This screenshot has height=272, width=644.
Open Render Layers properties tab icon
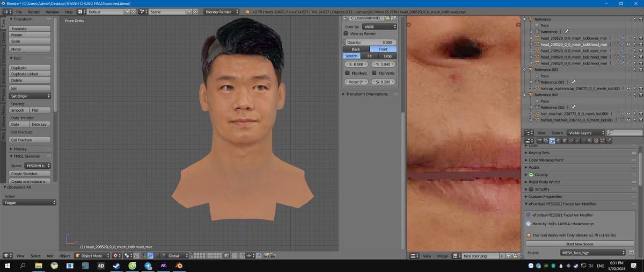(545, 140)
